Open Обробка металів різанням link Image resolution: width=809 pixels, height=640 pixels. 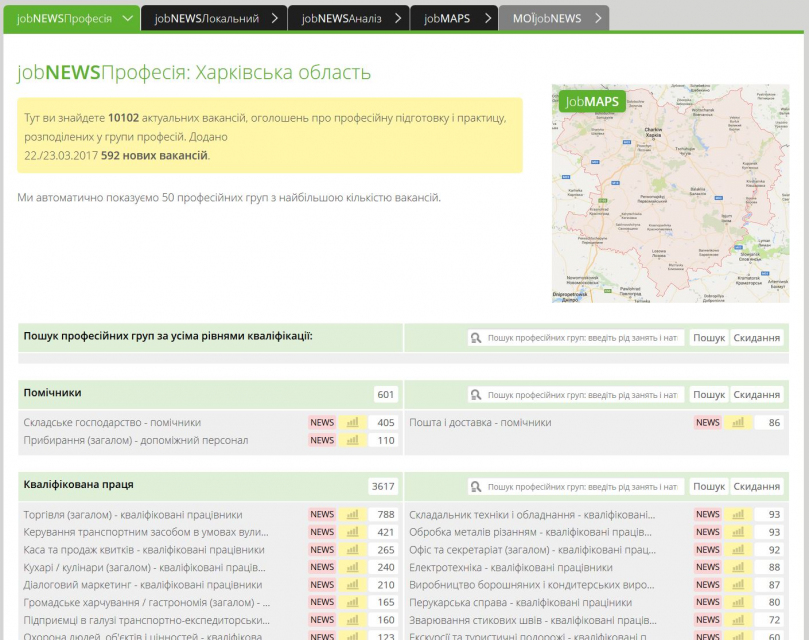(x=530, y=532)
